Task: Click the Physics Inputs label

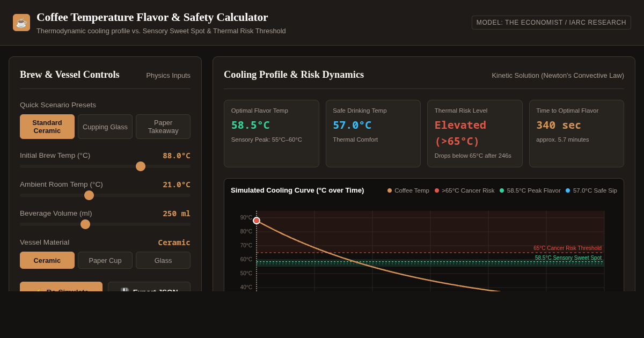Action: (169, 76)
